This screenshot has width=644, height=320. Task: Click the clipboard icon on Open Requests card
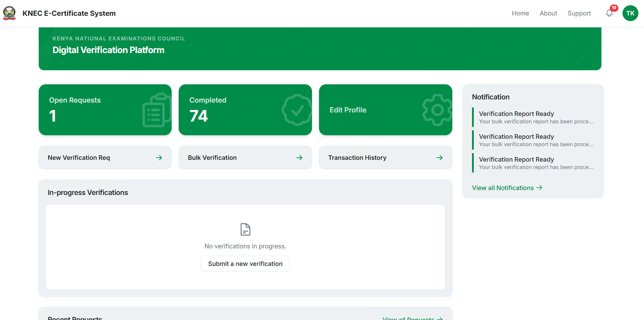click(157, 110)
